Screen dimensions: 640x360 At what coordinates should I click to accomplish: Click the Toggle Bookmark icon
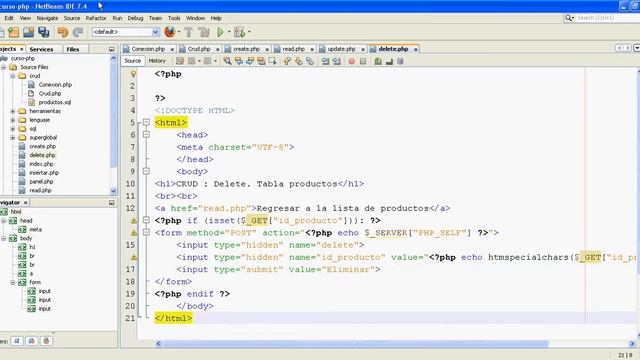310,61
